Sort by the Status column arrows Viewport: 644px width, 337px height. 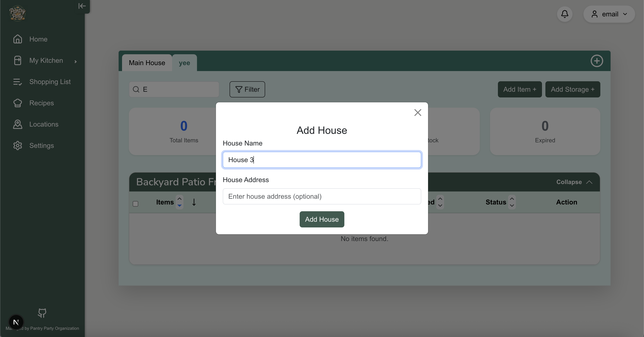pyautogui.click(x=512, y=202)
